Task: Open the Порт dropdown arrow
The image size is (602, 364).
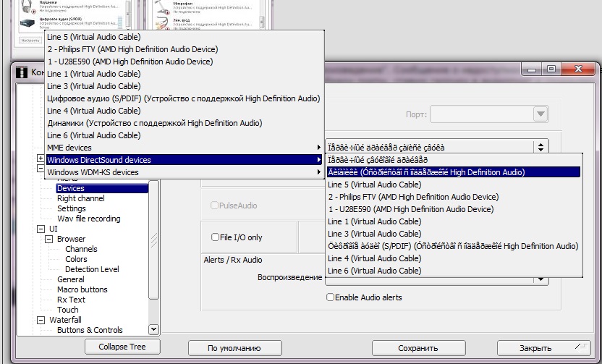Action: pos(540,114)
